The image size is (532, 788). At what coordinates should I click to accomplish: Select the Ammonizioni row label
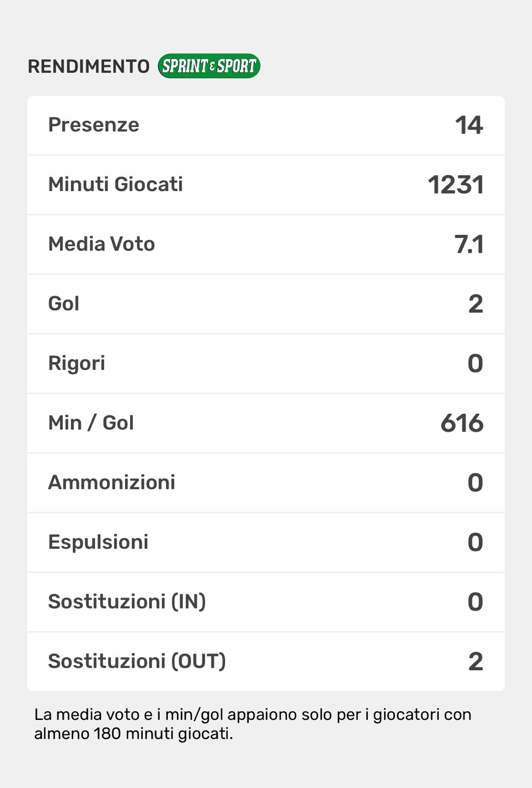pos(111,483)
